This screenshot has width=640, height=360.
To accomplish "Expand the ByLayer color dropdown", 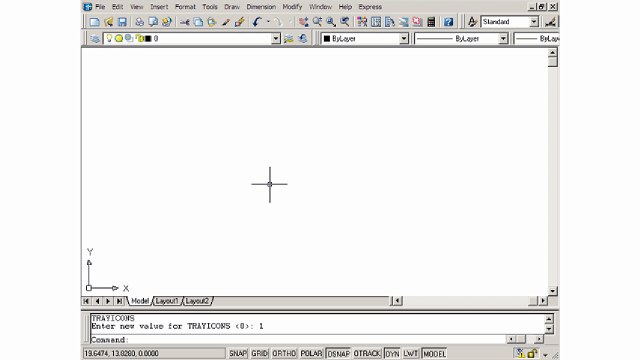I will pyautogui.click(x=404, y=38).
